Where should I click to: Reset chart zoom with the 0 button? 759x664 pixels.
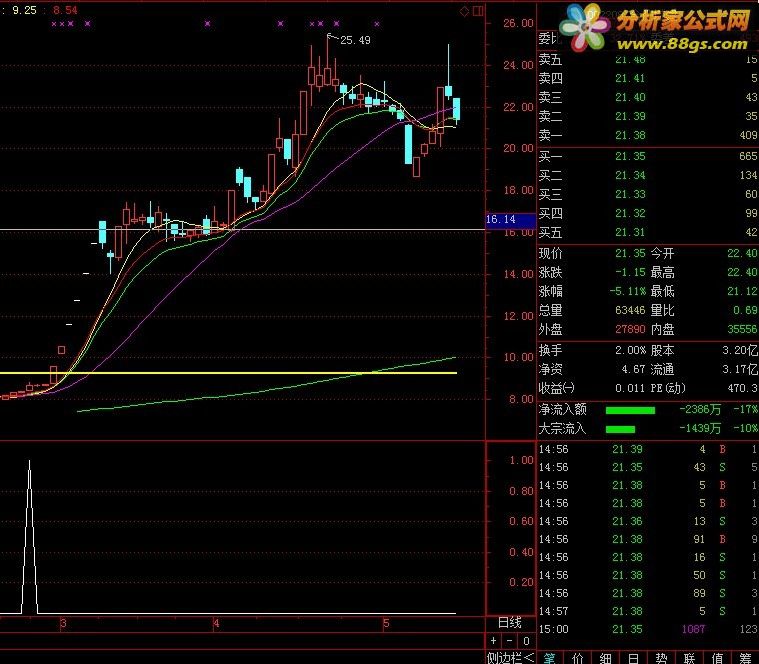(526, 641)
